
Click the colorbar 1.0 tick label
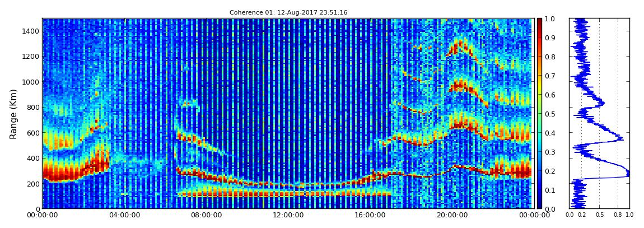[x=550, y=19]
